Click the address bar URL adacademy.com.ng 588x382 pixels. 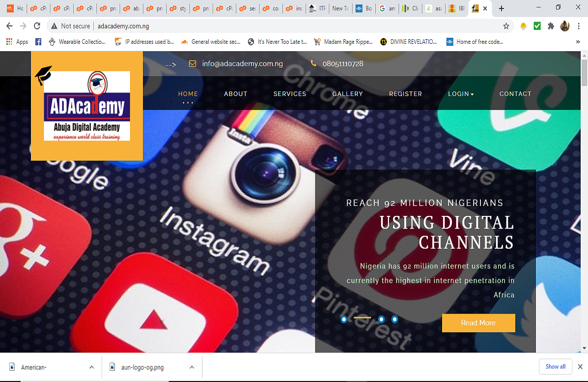pos(123,26)
